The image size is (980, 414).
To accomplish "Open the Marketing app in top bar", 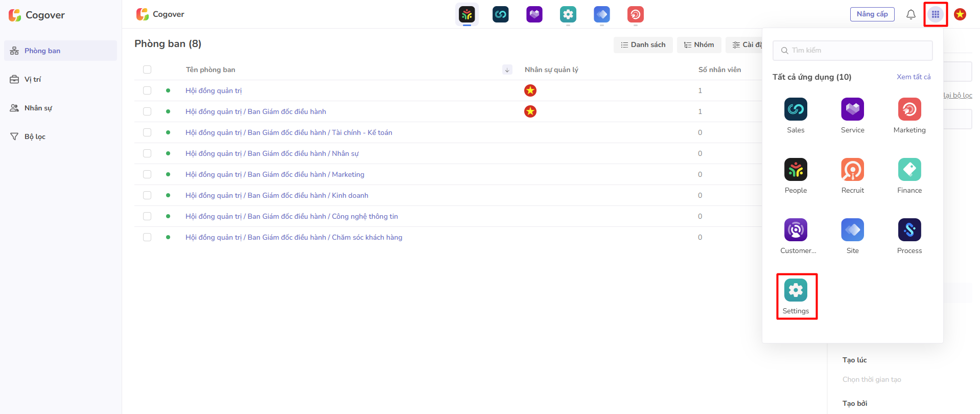I will tap(636, 14).
